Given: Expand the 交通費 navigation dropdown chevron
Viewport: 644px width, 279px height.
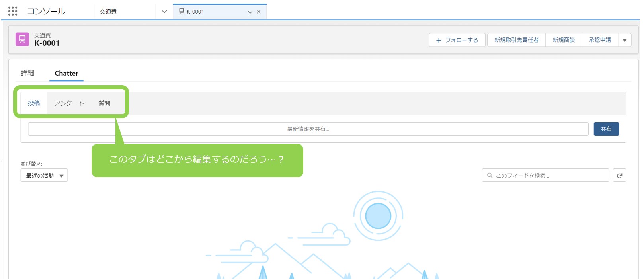Looking at the screenshot, I should coord(164,12).
